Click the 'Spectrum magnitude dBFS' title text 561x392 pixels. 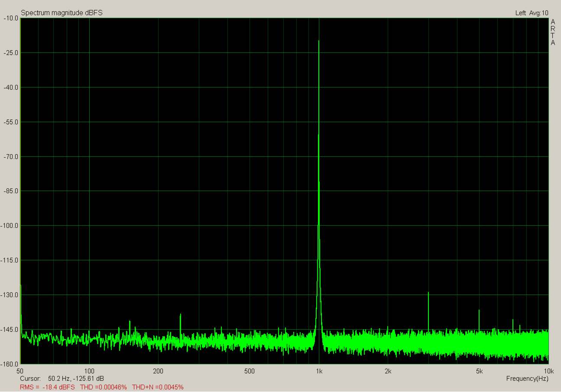[62, 13]
